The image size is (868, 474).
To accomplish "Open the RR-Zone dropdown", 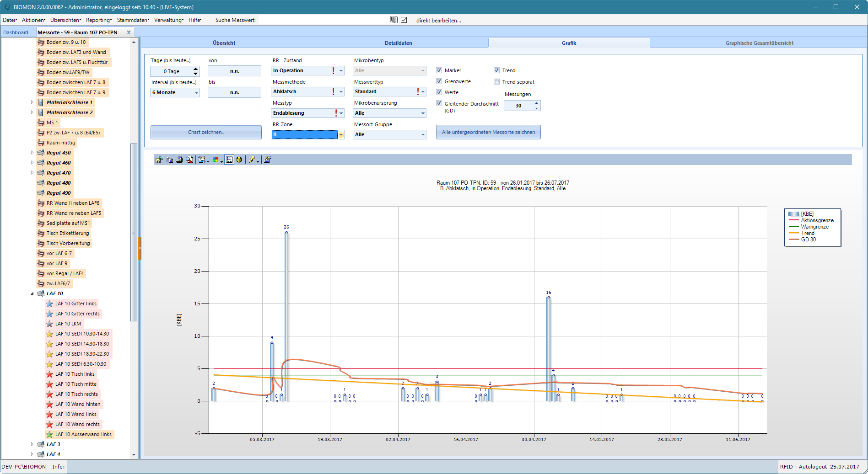I will click(x=341, y=134).
